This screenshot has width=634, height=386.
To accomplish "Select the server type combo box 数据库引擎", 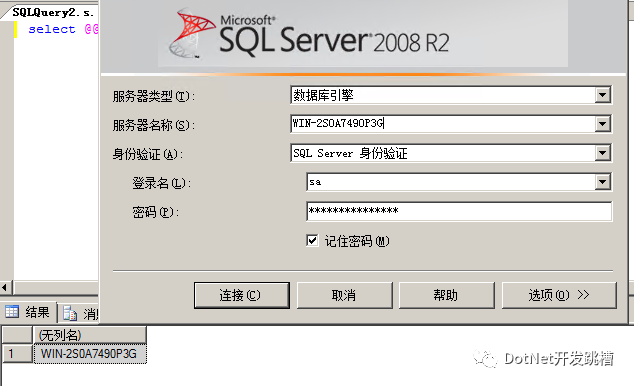I will click(451, 95).
